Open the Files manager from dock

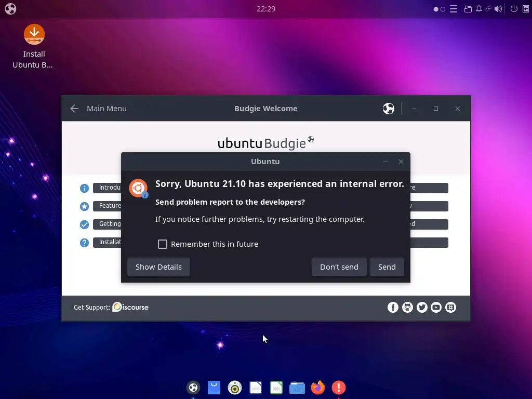(297, 388)
